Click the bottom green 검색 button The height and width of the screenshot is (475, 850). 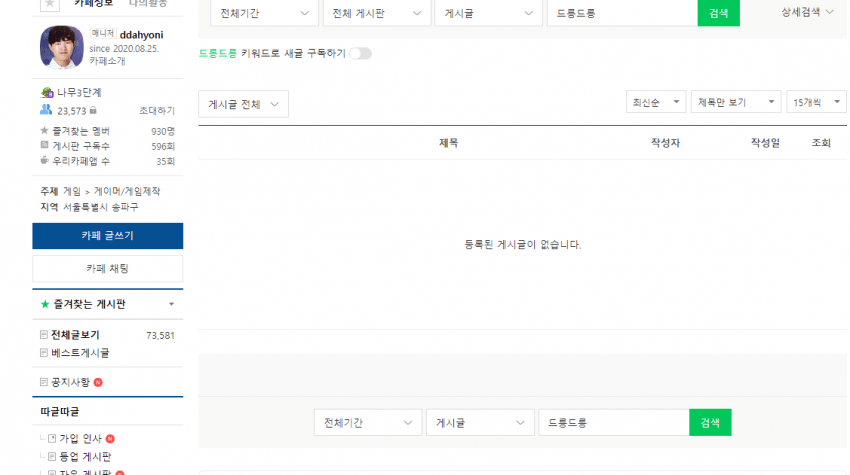tap(710, 422)
